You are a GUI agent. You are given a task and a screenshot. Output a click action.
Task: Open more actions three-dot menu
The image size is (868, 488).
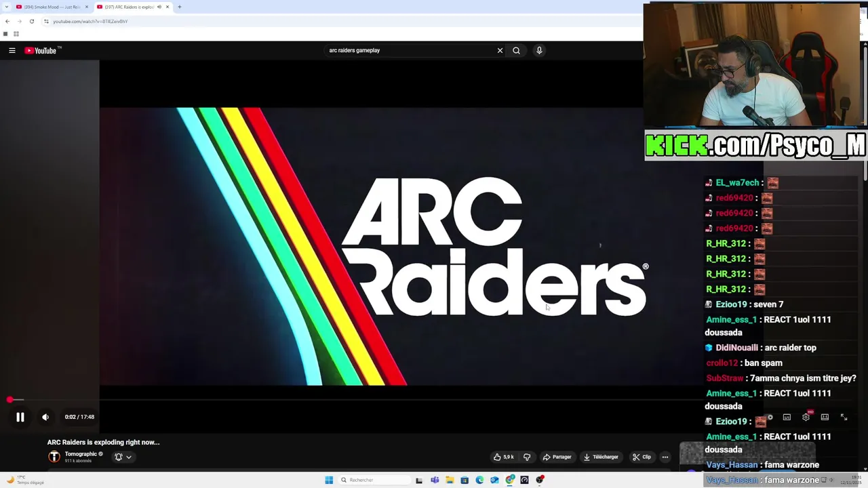click(x=665, y=457)
